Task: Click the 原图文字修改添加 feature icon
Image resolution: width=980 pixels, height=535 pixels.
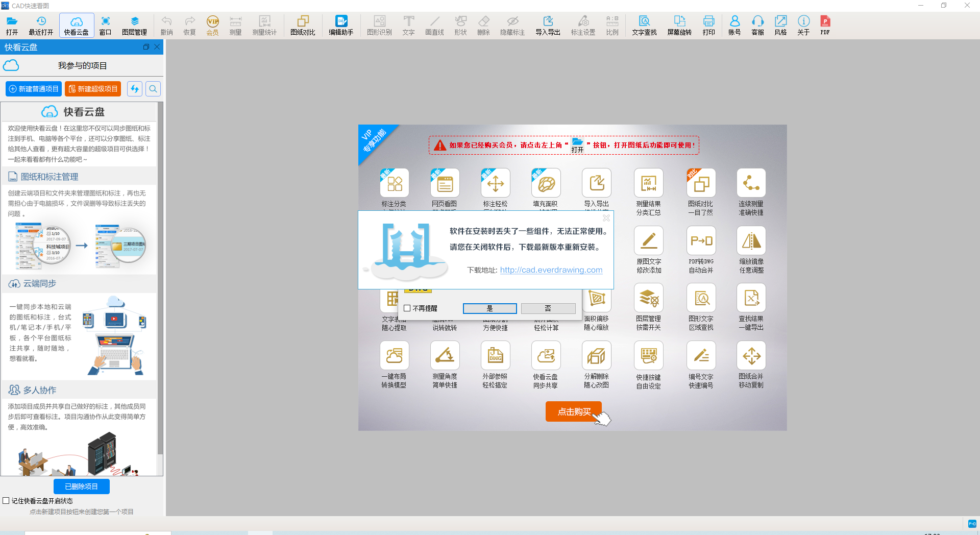Action: tap(648, 240)
